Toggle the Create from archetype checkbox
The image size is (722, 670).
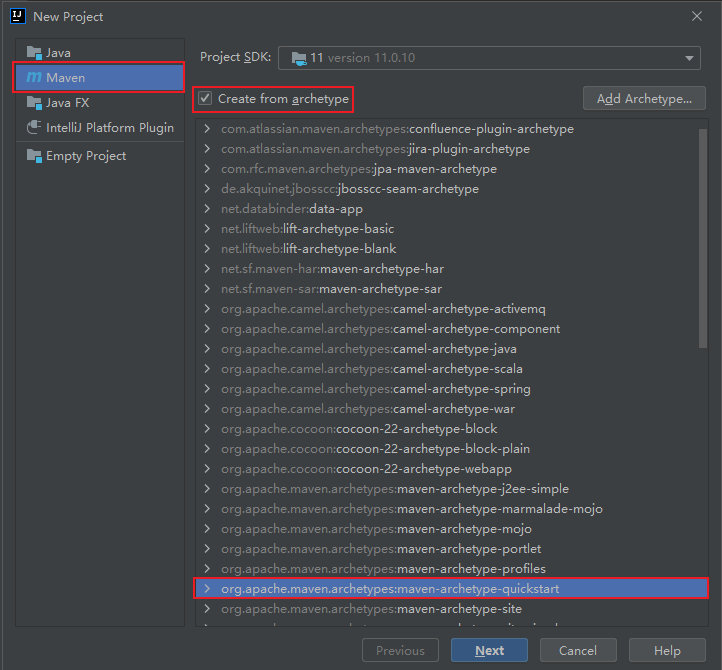[x=205, y=99]
